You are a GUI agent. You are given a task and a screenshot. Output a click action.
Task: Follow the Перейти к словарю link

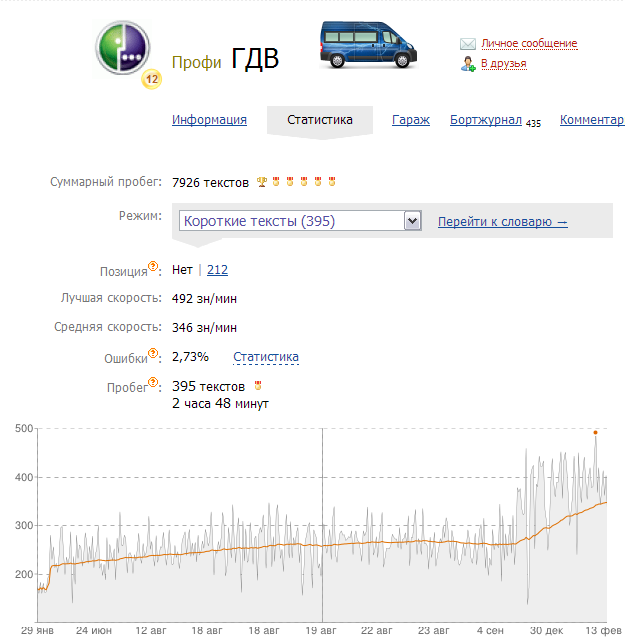[x=503, y=222]
